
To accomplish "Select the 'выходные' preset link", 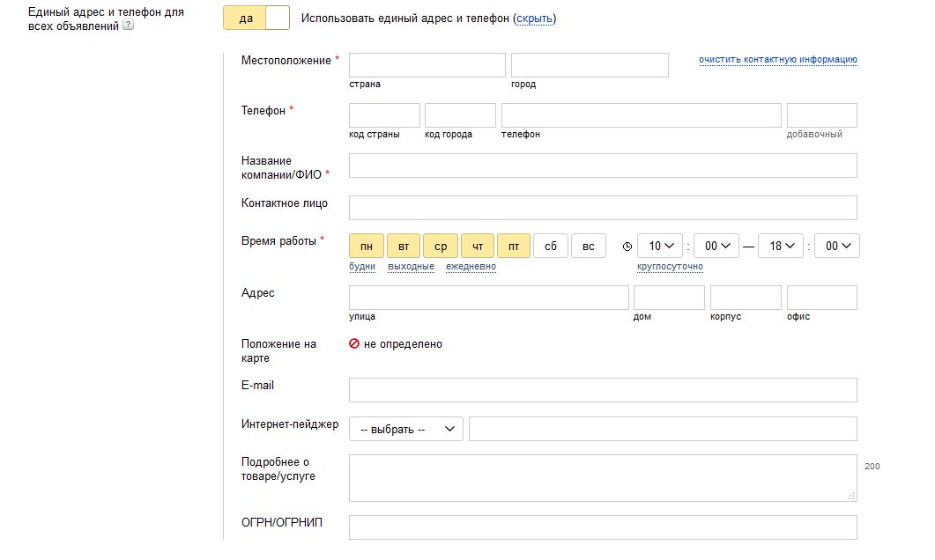I will pos(411,267).
